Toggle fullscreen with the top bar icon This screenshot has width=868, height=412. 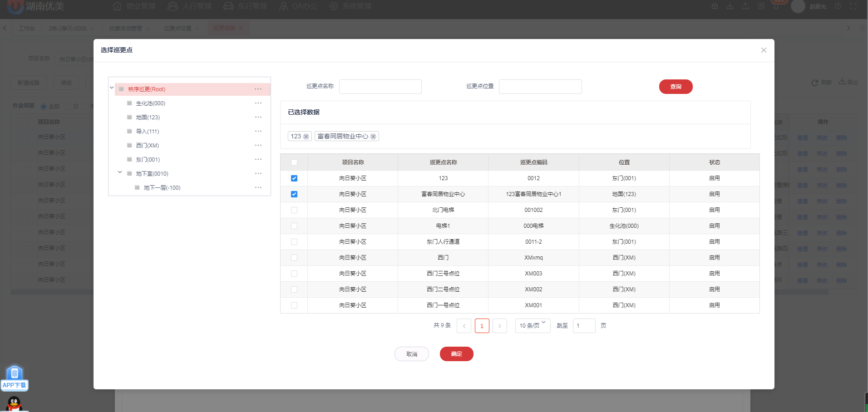click(x=853, y=6)
